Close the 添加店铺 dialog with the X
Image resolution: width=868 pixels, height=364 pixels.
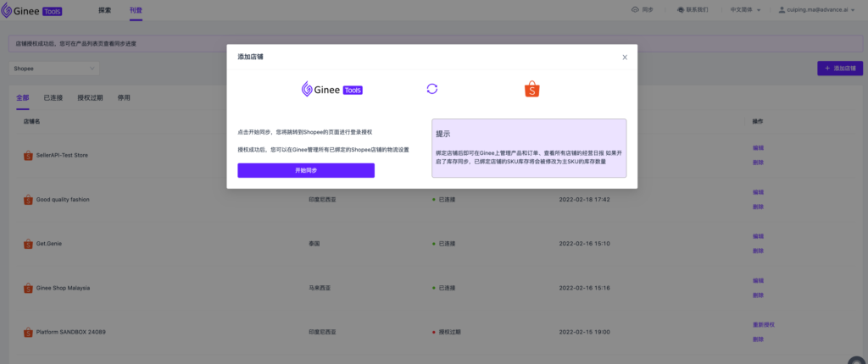coord(625,58)
